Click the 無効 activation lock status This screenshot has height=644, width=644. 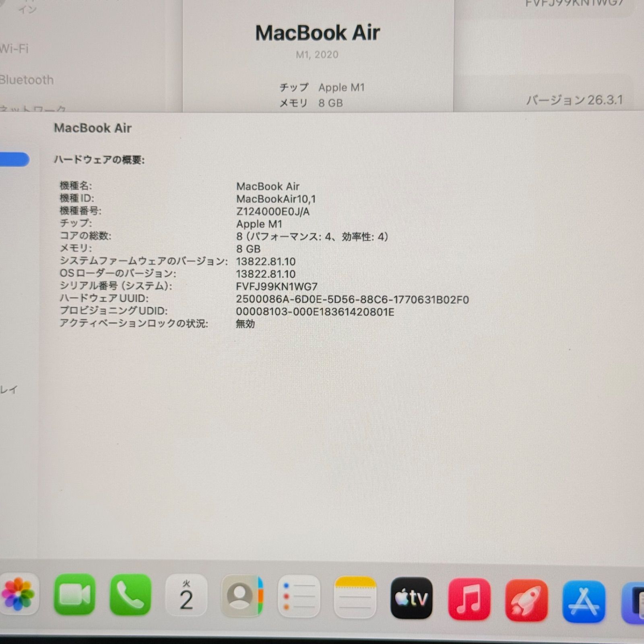point(245,324)
